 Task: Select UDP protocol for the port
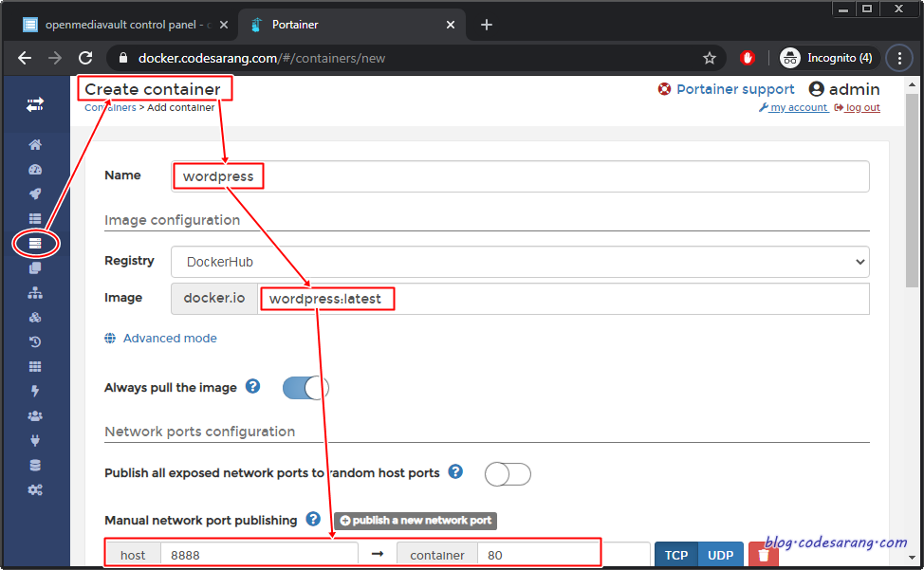click(720, 555)
